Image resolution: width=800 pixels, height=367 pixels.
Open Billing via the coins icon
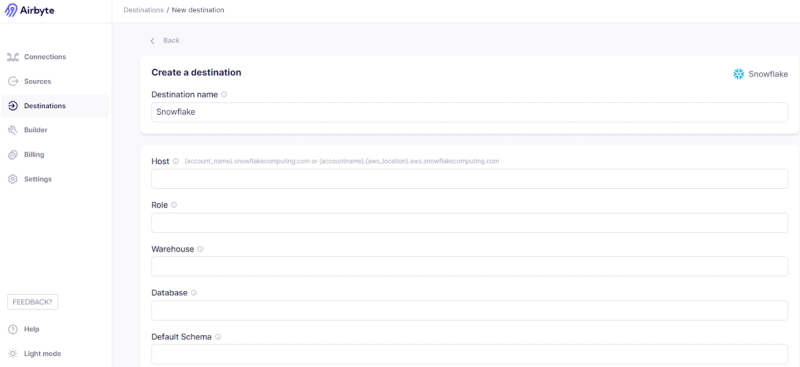13,155
